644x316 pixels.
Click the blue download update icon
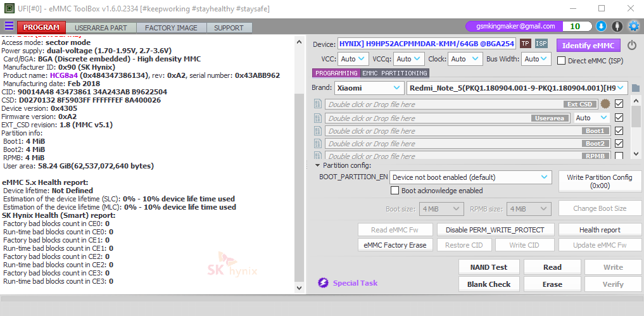click(x=600, y=27)
